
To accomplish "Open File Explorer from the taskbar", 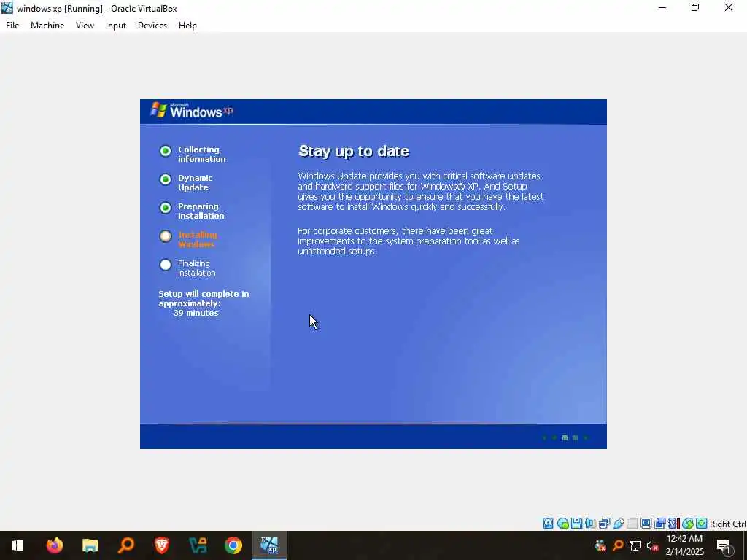I will pos(90,545).
